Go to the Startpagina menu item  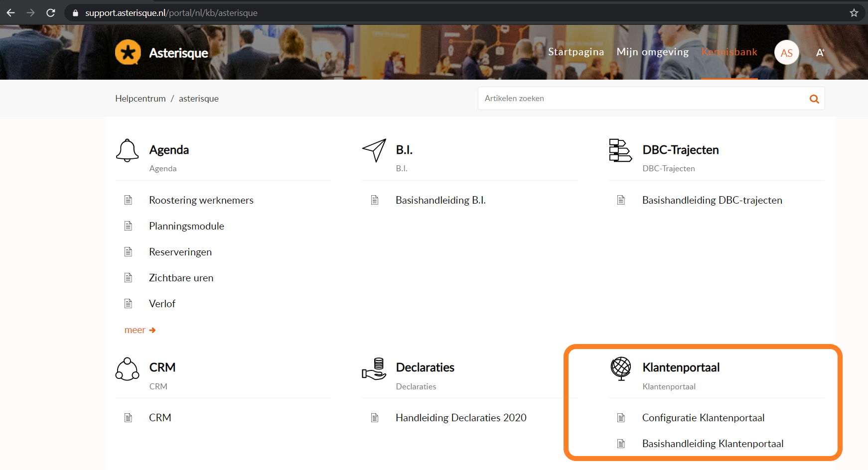point(576,52)
